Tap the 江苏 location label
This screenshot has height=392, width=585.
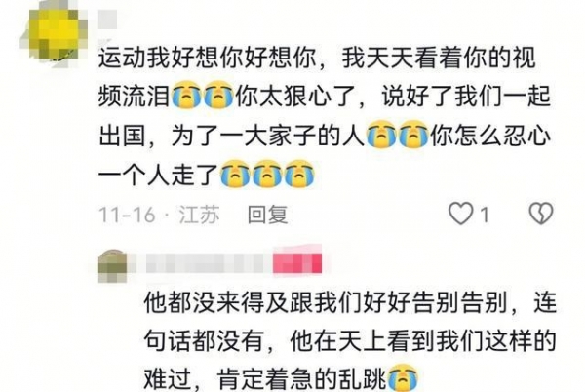pos(199,215)
